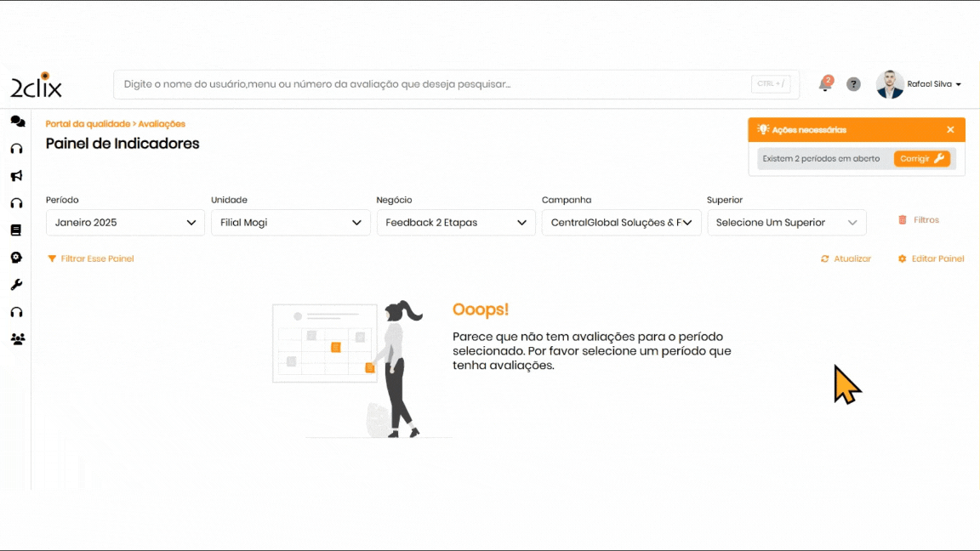Open the Unidade dropdown showing Filial Mogi
980x551 pixels.
point(290,223)
